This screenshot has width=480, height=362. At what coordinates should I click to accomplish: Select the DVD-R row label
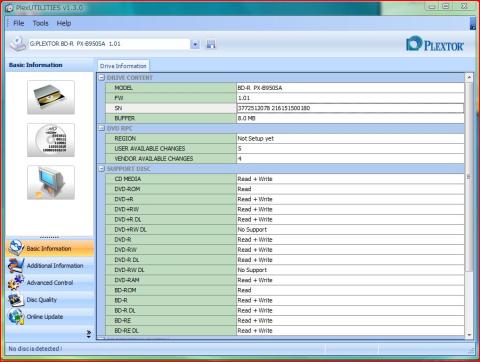171,240
